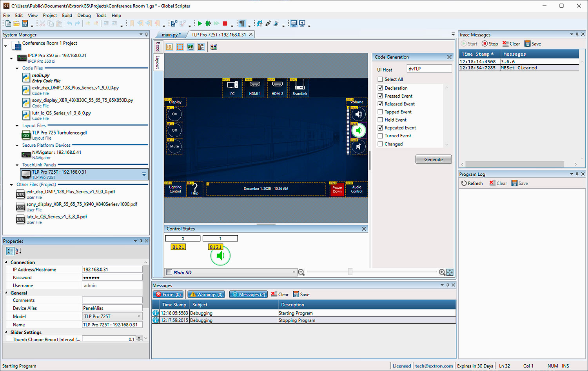Click the Save disk toolbar icon
This screenshot has width=588, height=371.
pyautogui.click(x=25, y=24)
